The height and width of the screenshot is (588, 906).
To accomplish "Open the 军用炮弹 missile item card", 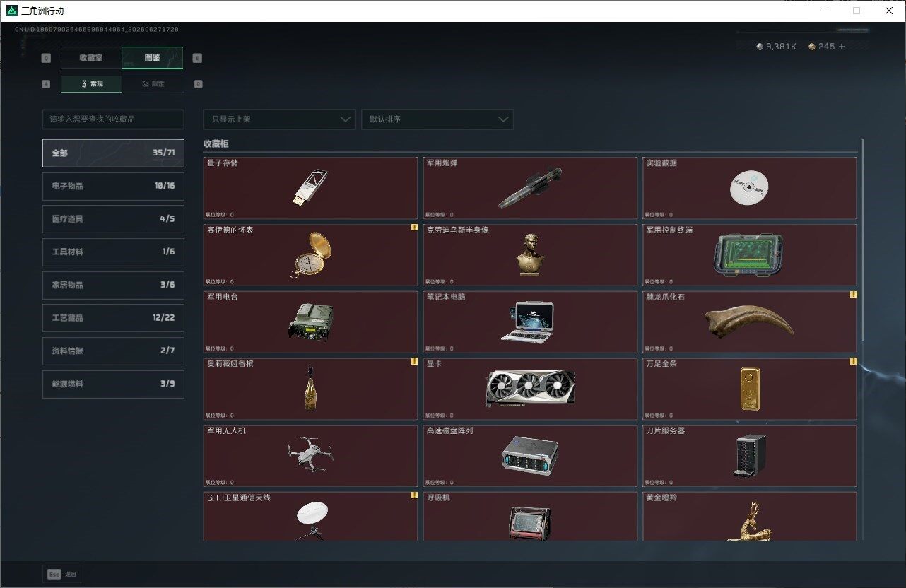I will 530,188.
